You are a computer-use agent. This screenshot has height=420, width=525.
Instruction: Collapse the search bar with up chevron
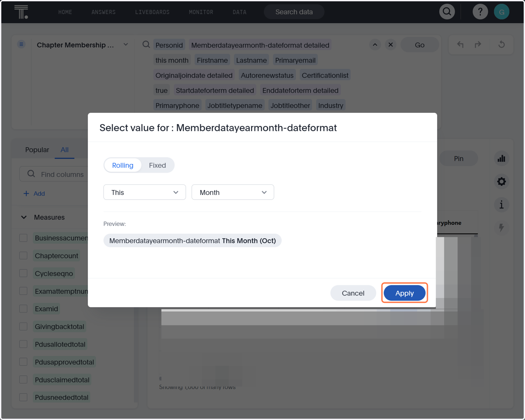pos(374,45)
